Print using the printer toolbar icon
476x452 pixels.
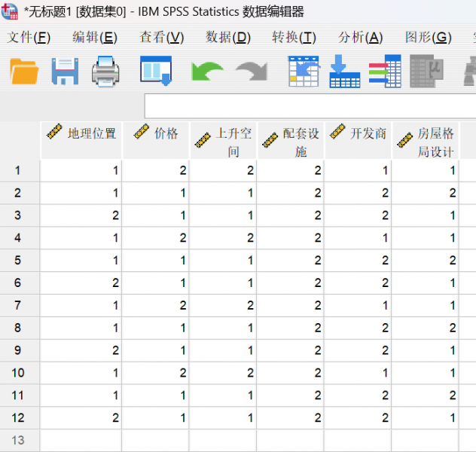coord(105,72)
